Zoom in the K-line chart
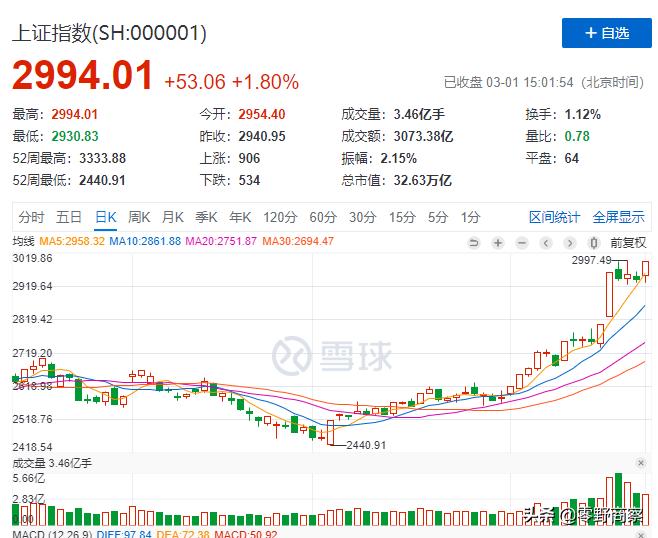 (498, 243)
